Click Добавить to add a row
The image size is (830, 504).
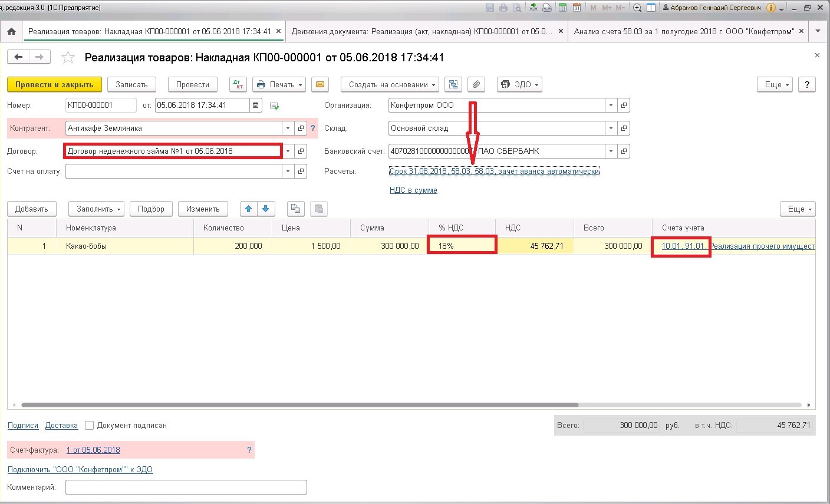32,209
